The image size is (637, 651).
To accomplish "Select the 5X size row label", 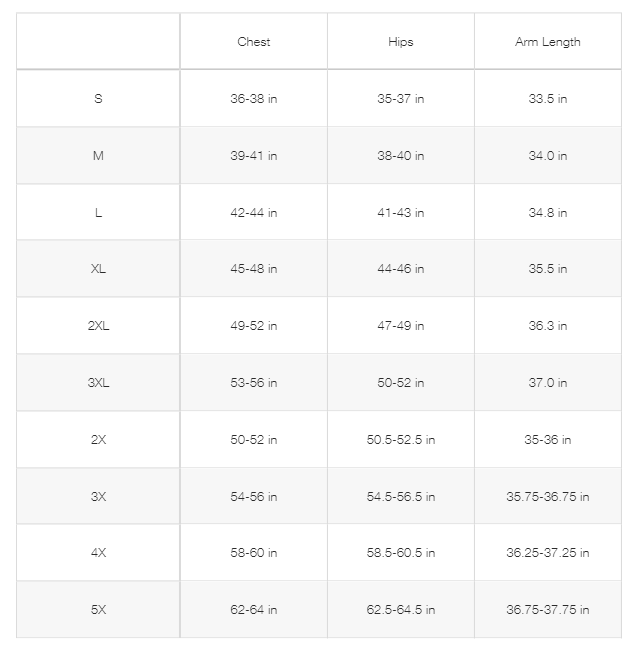I will [98, 610].
